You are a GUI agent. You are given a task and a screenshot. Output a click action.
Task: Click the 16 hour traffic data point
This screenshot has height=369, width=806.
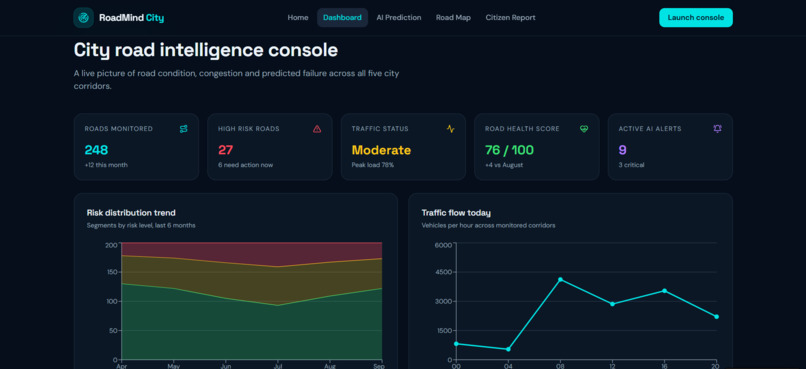point(664,291)
